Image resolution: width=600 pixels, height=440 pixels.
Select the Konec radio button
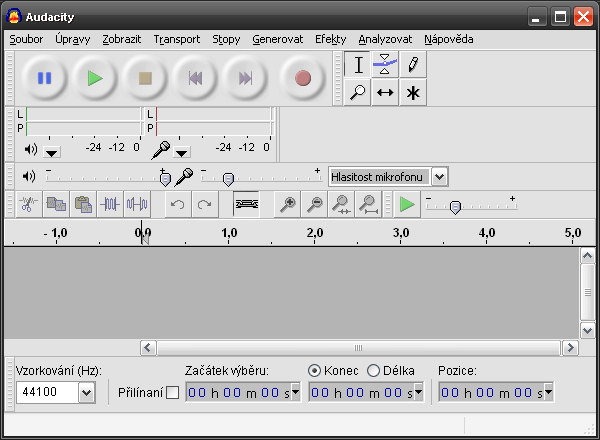click(314, 370)
